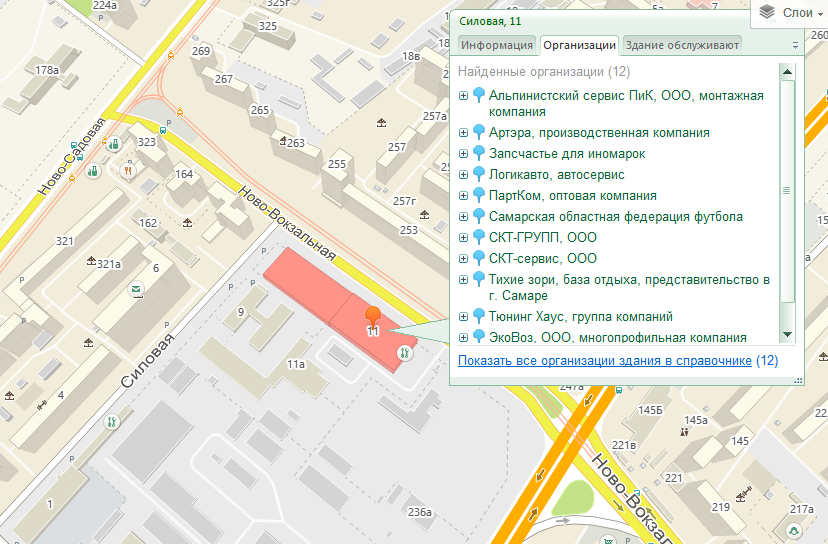Click the bus stop icon on Ново-Вокзальная
The image size is (828, 544).
163,130
